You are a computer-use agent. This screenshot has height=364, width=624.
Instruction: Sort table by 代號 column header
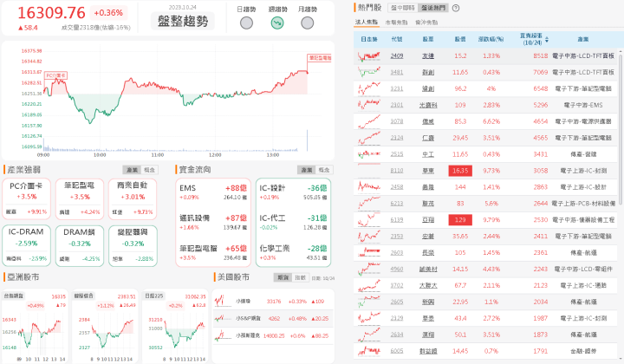[x=397, y=39]
